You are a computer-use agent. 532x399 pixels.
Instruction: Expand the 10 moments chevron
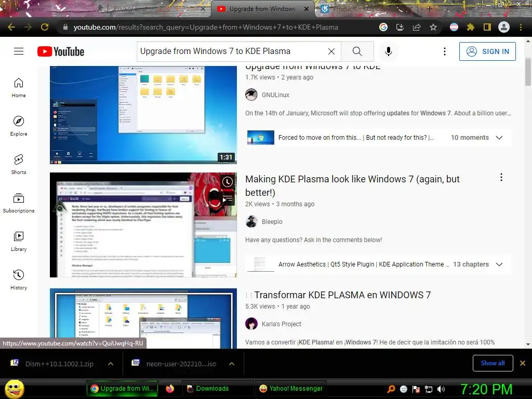[499, 137]
